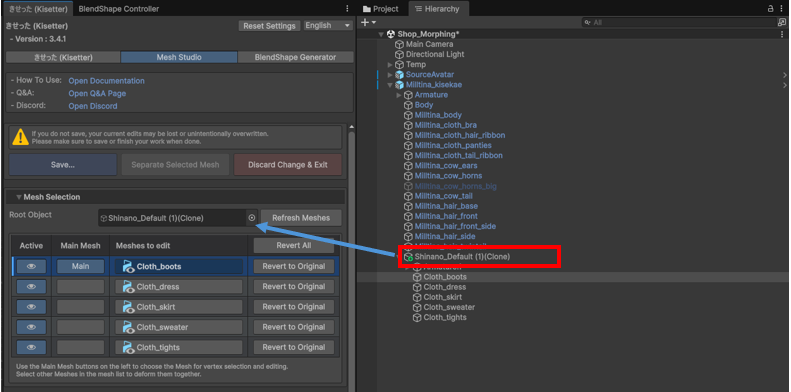Click Discard Change & Exit button

tap(288, 164)
